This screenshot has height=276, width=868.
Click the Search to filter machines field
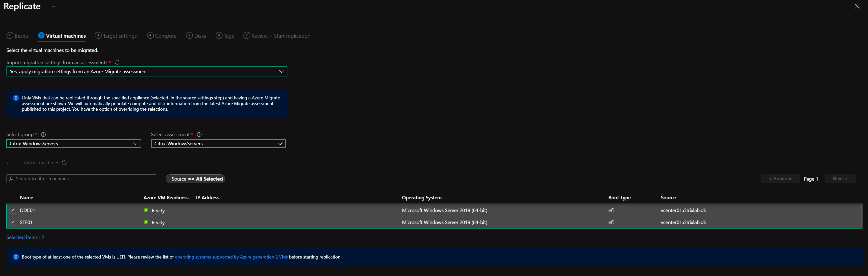(81, 179)
